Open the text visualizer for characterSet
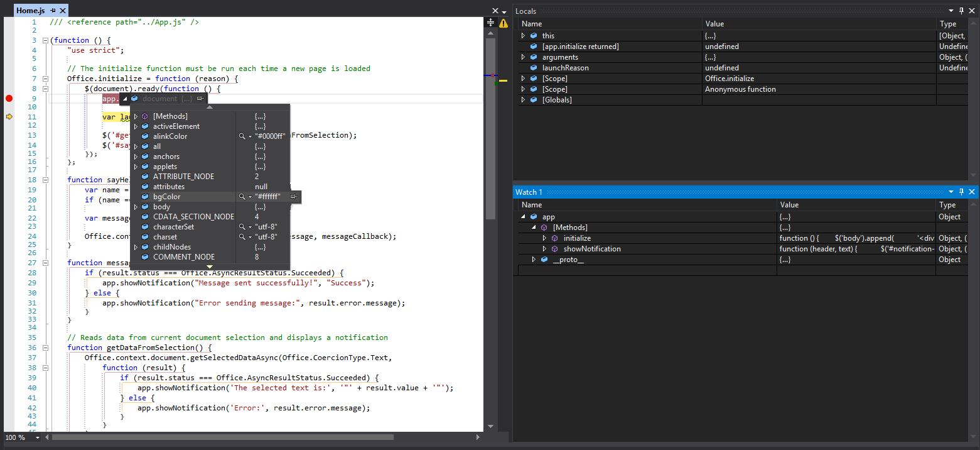980x450 pixels. tap(241, 226)
